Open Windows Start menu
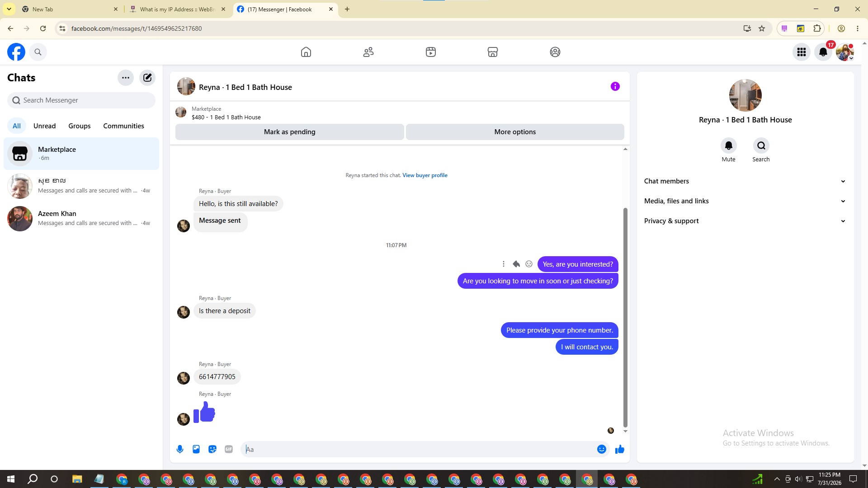Viewport: 868px width, 488px height. [x=11, y=479]
